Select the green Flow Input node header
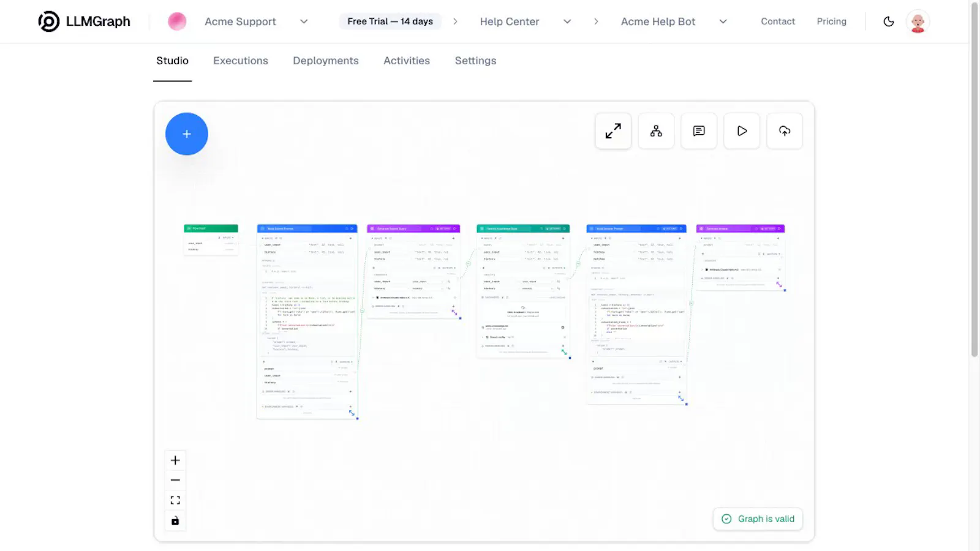 (x=211, y=228)
